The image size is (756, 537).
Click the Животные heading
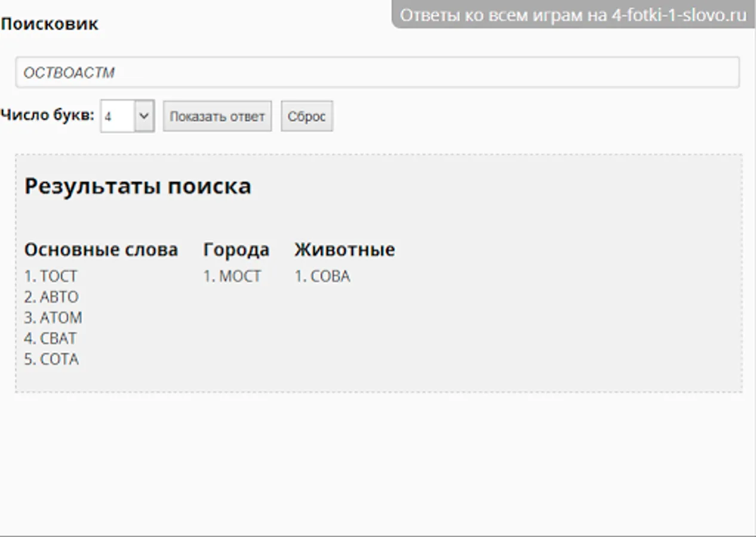pos(345,249)
